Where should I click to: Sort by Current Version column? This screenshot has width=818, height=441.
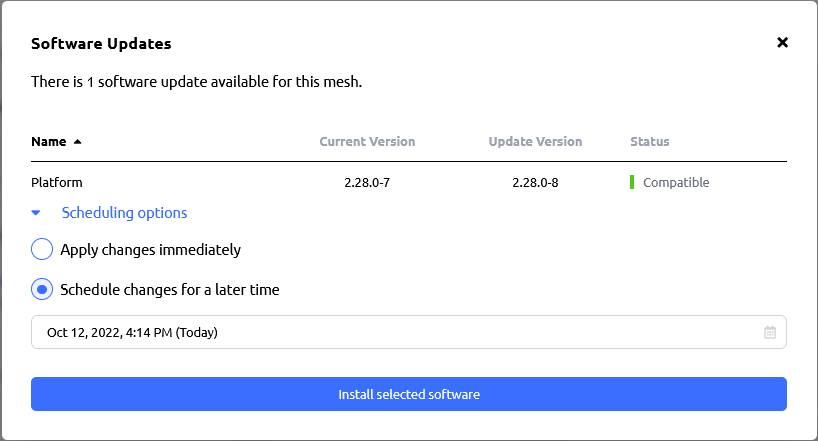(x=367, y=141)
